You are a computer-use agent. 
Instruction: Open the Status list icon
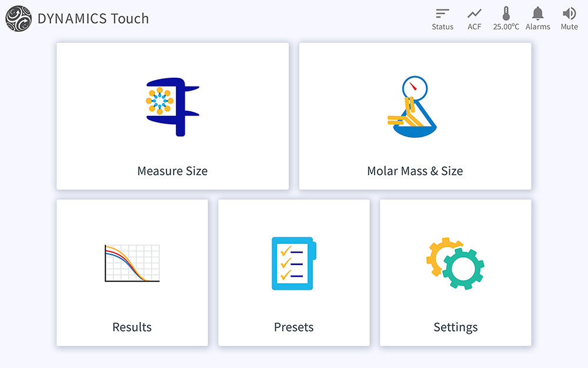coord(442,13)
